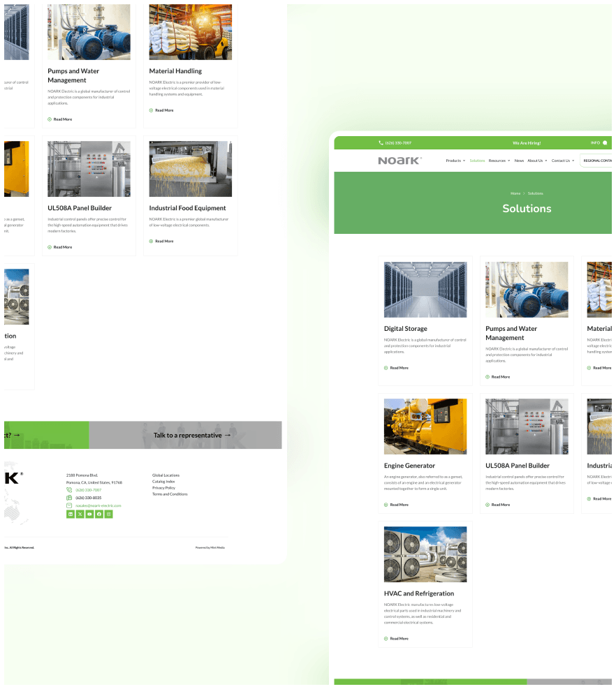Open the last social icon after Facebook
The image size is (616, 689).
coord(109,514)
